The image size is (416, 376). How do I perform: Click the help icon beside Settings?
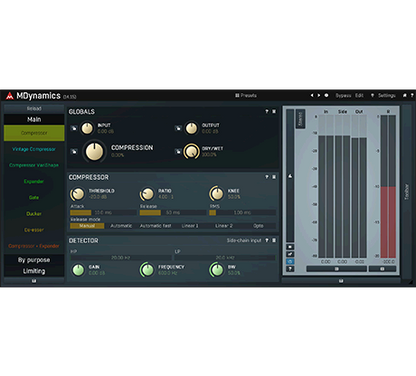(372, 96)
